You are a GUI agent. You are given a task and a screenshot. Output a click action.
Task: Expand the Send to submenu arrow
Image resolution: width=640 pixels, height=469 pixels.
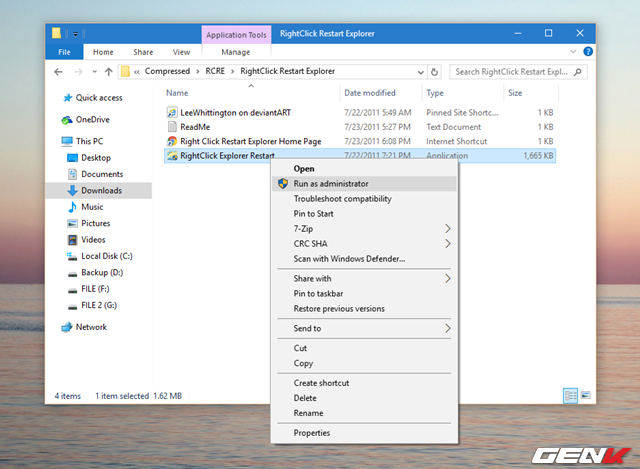click(x=448, y=329)
